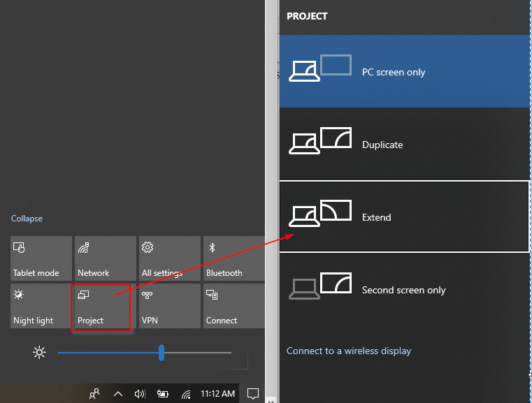Toggle Night light quick action
Image resolution: width=532 pixels, height=403 pixels.
click(x=41, y=306)
